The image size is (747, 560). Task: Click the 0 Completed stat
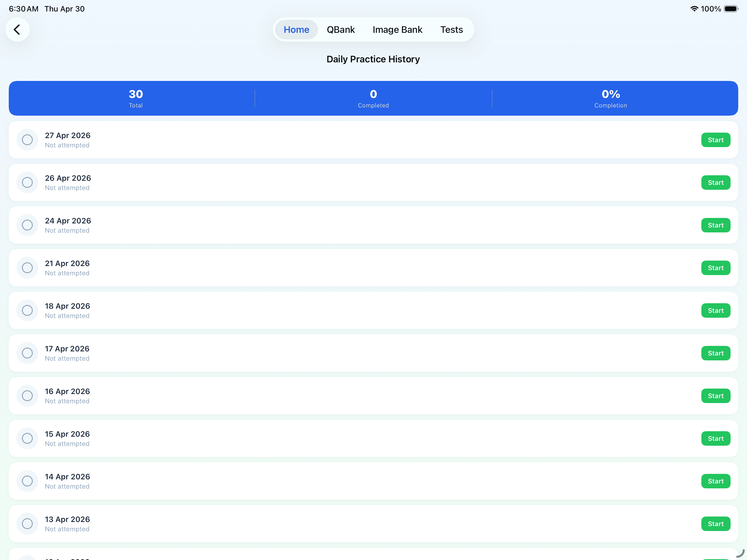click(x=373, y=98)
